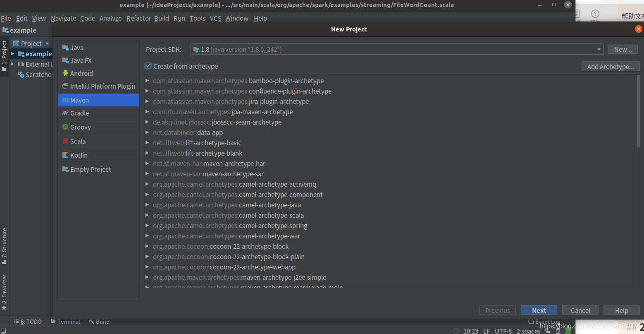Choose the Kotlin project type icon
Viewport: 644px width, 334px height.
pyautogui.click(x=65, y=155)
